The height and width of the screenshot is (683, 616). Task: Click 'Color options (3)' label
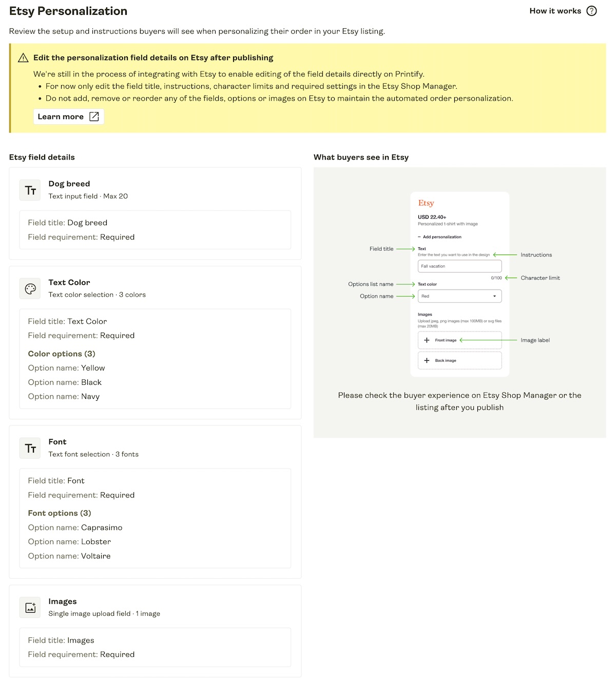pyautogui.click(x=62, y=354)
